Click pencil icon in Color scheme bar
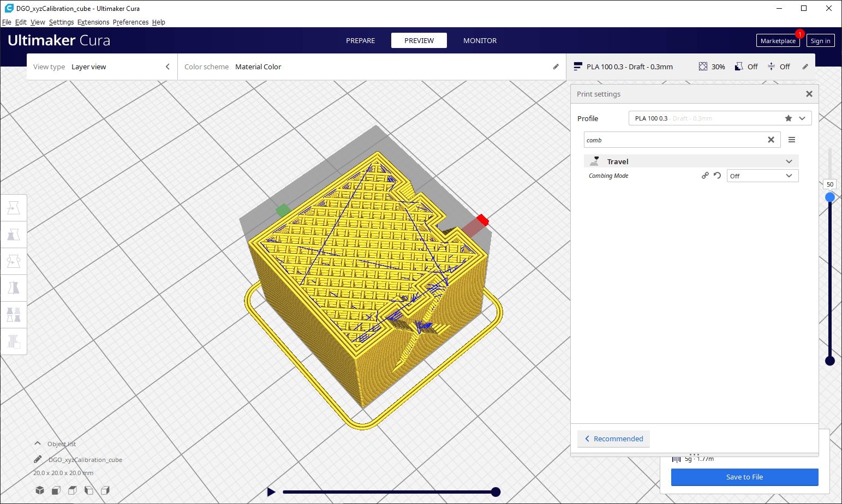Image resolution: width=842 pixels, height=504 pixels. click(x=556, y=67)
